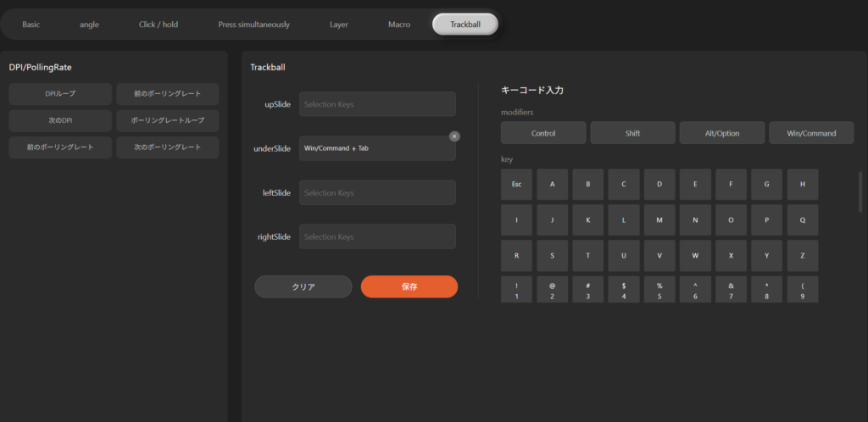Image resolution: width=868 pixels, height=422 pixels.
Task: Clear the underSlide key assignment with the x icon
Action: tap(454, 136)
